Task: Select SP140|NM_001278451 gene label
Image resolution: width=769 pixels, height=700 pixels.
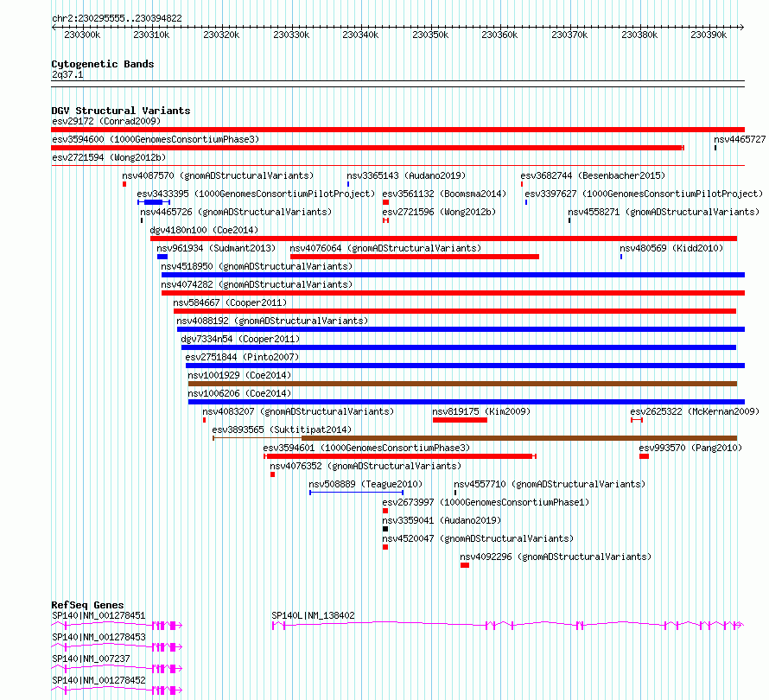Action: pyautogui.click(x=99, y=615)
